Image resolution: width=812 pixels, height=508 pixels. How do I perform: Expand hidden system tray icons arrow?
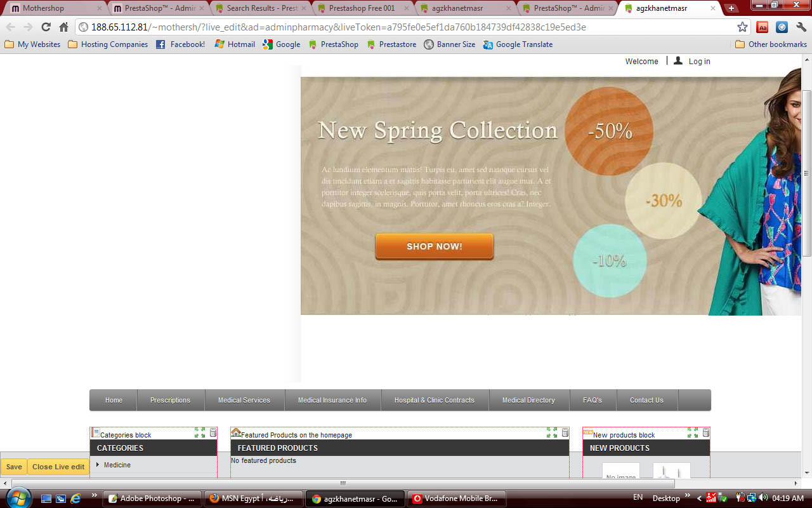pyautogui.click(x=700, y=498)
